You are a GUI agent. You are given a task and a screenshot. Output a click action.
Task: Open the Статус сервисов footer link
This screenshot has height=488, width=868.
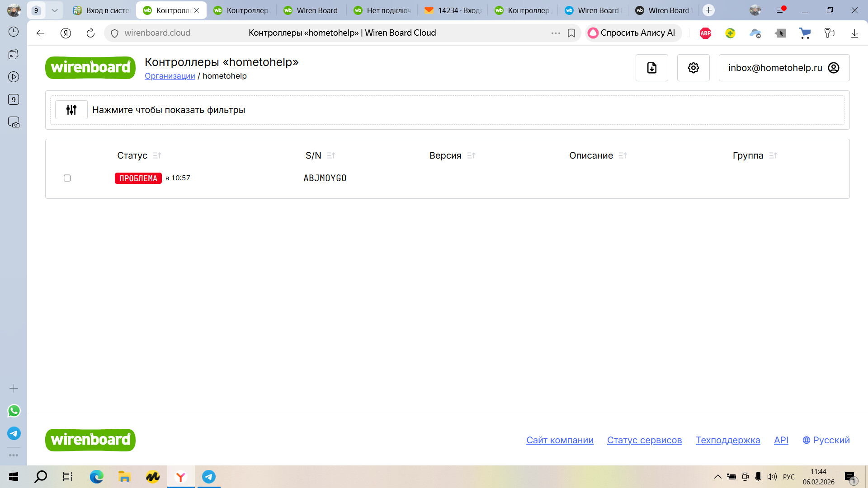coord(644,440)
